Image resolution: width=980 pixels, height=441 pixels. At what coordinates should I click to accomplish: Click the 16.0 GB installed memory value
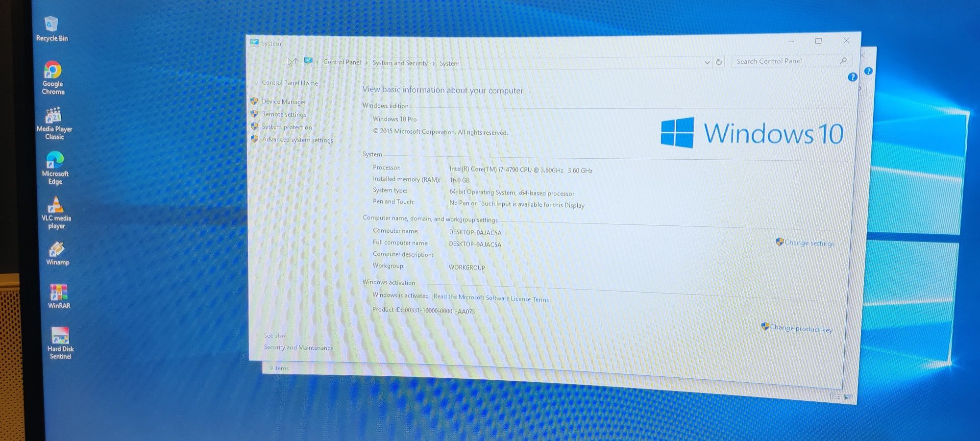(x=460, y=180)
